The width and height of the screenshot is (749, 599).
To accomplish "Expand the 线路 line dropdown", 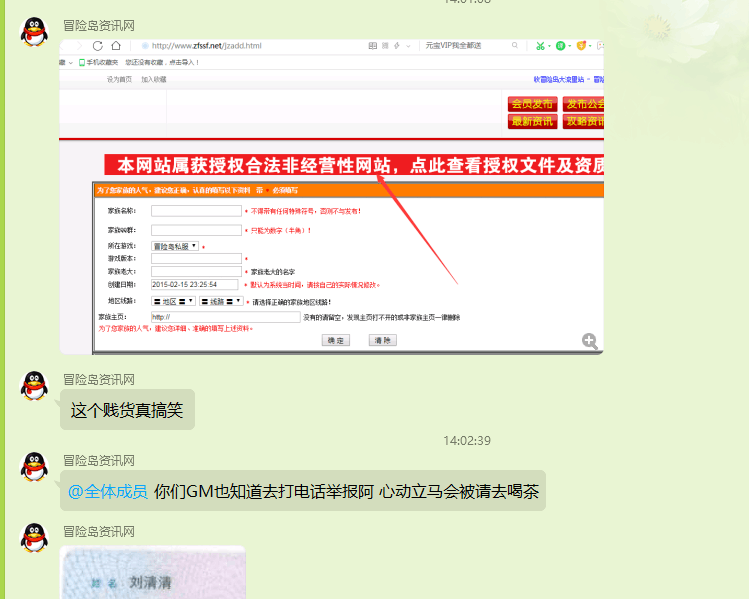I will (221, 301).
